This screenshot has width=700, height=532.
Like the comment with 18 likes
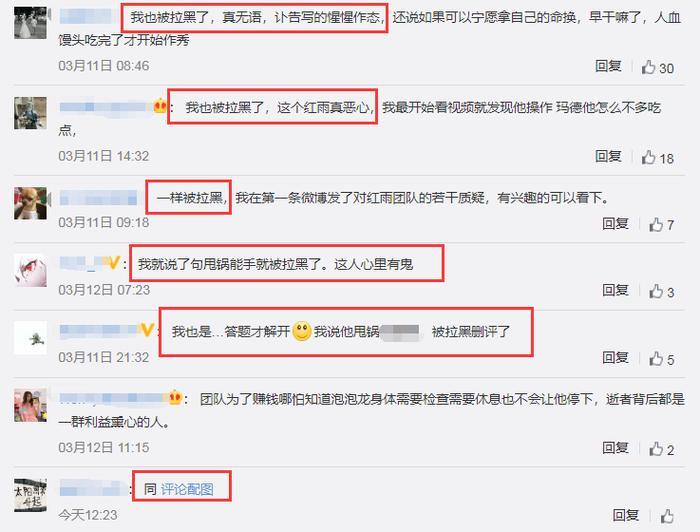point(648,158)
